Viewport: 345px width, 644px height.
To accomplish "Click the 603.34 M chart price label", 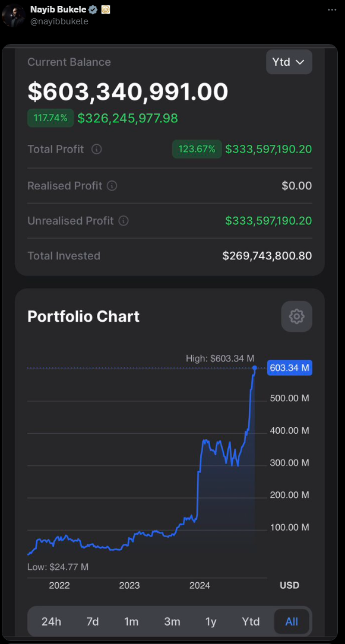I will tap(290, 367).
